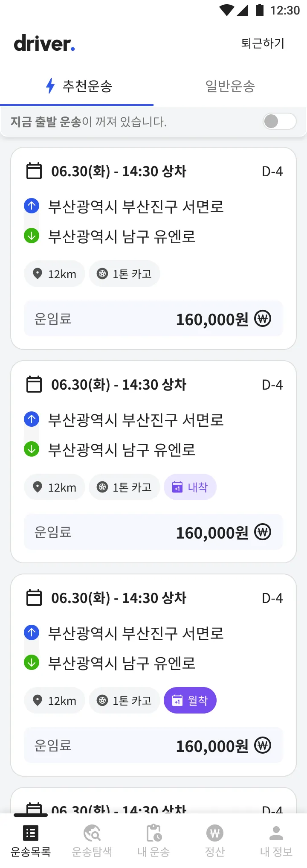
Task: Click the blue pickup arrow icon on the second card
Action: click(32, 419)
